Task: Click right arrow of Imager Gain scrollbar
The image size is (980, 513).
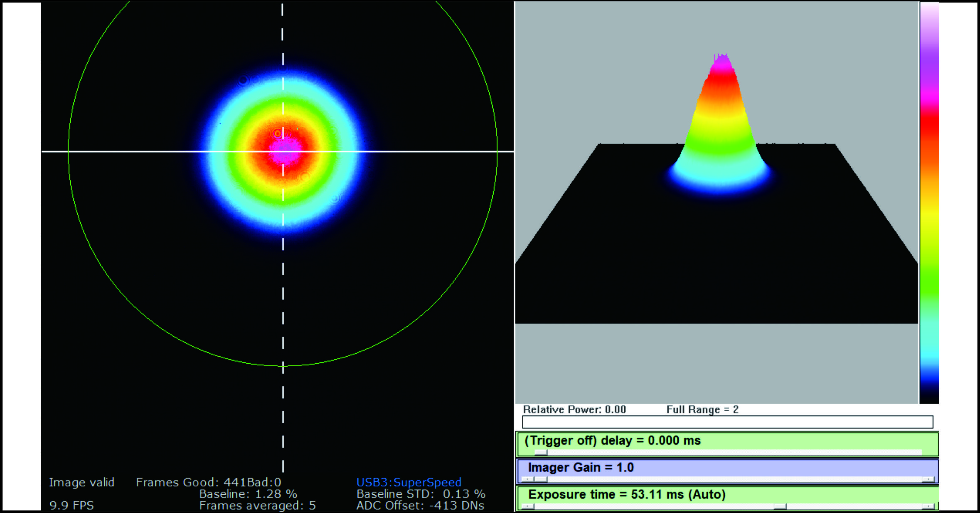Action: [928, 479]
